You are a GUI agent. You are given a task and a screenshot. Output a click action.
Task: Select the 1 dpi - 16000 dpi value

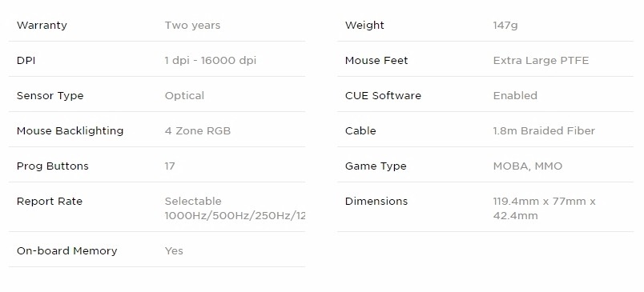(211, 61)
